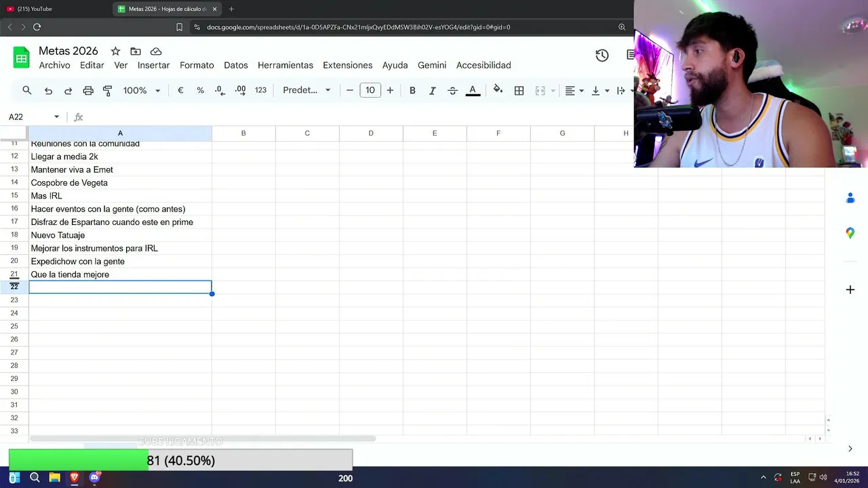This screenshot has width=868, height=488.
Task: Open the Extensiones menu
Action: pos(348,65)
